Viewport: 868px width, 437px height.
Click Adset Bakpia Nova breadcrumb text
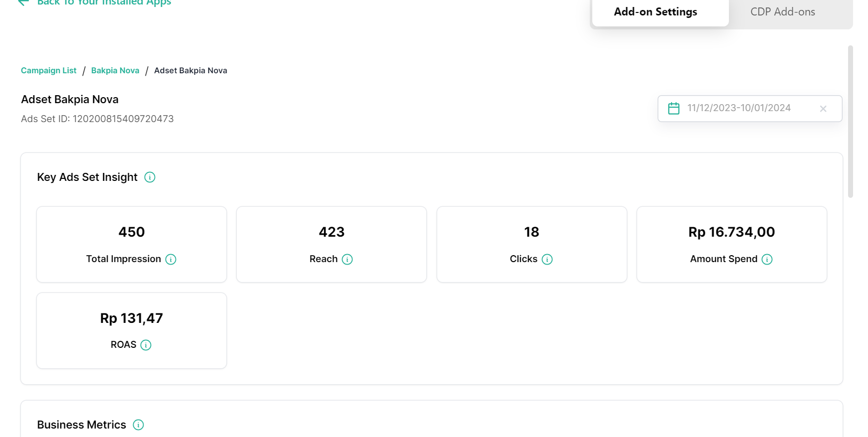pyautogui.click(x=190, y=71)
